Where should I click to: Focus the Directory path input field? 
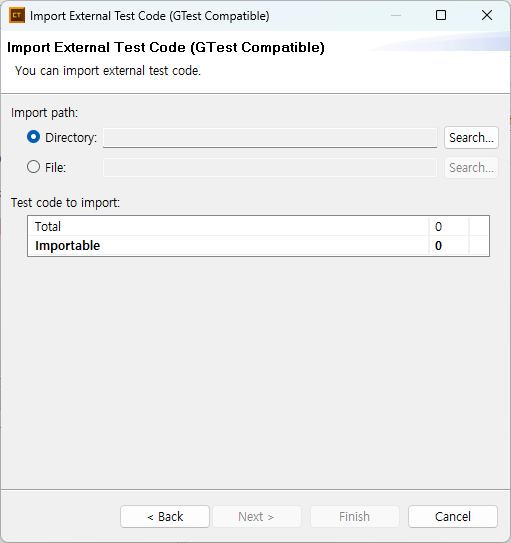coord(270,137)
